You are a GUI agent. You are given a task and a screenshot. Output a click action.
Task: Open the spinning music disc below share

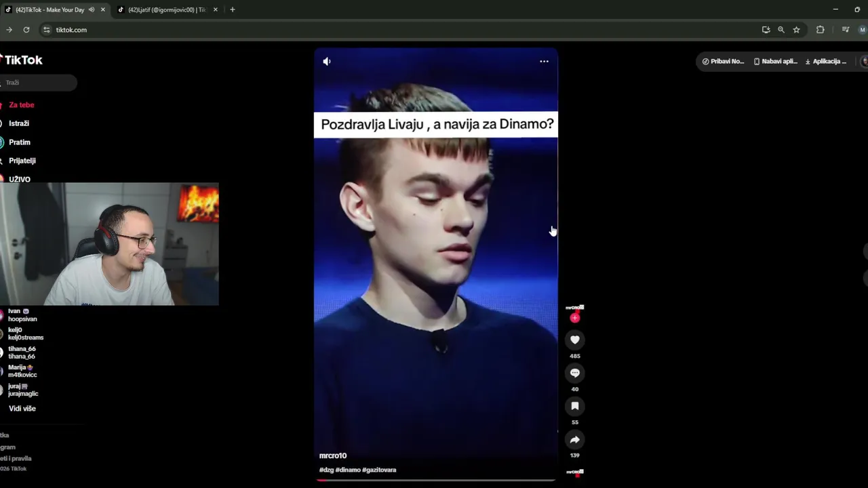[575, 472]
